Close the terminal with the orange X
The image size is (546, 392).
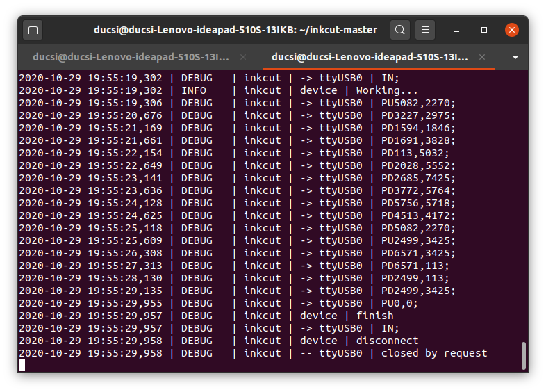click(512, 30)
